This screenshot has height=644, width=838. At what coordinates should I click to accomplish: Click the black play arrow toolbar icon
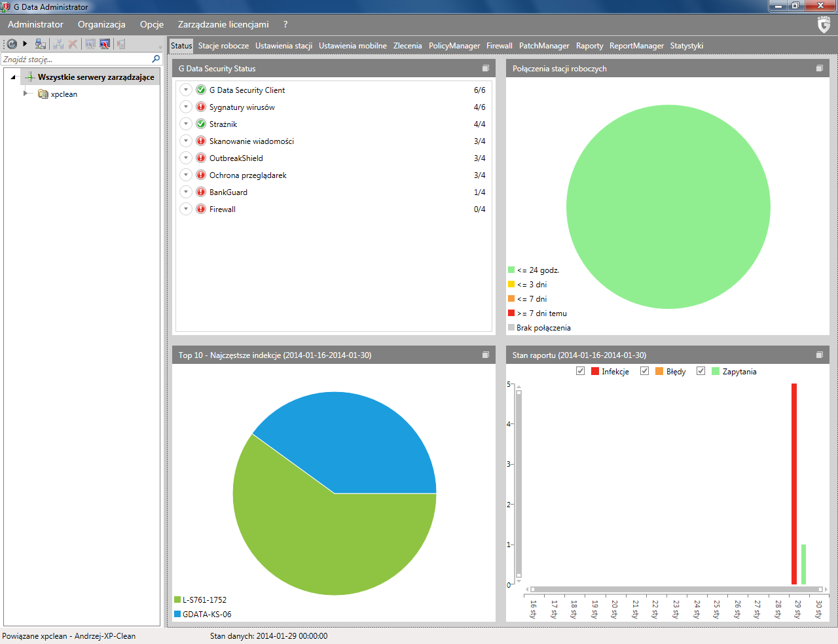click(25, 44)
